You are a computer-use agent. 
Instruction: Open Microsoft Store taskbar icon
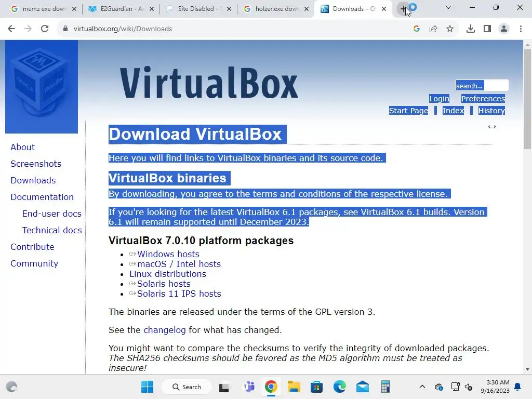click(x=316, y=387)
